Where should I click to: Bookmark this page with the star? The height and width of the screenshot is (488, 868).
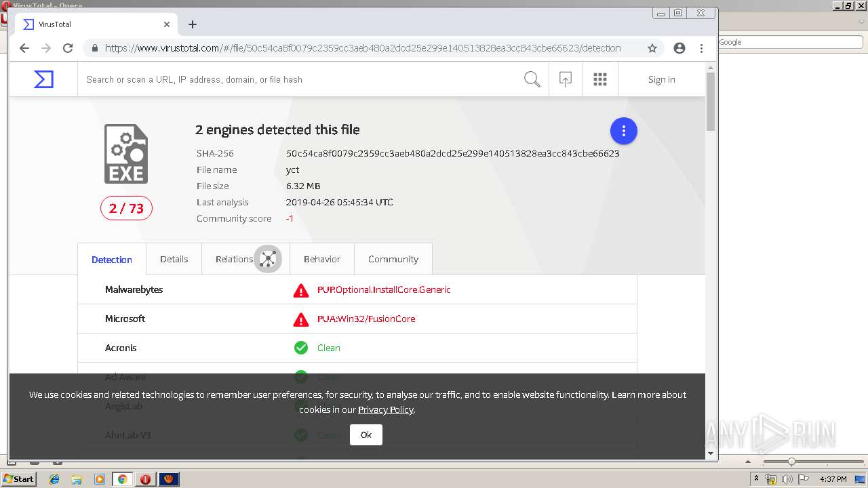652,48
